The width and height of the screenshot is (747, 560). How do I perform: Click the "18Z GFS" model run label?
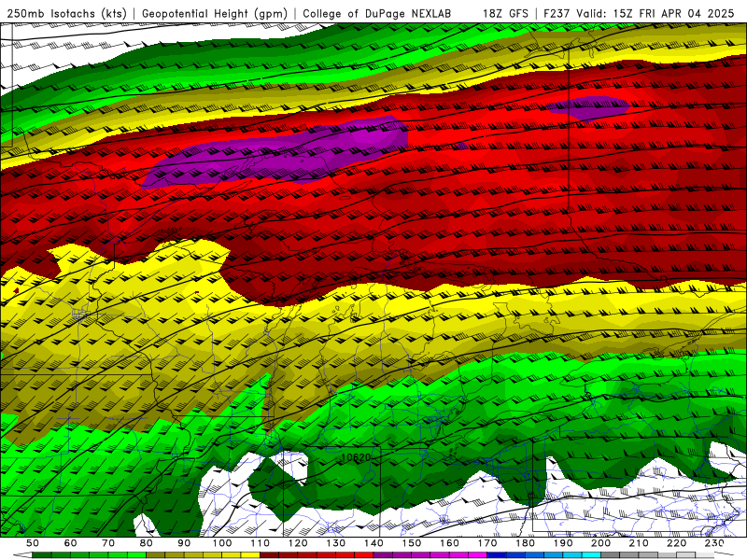(x=506, y=14)
